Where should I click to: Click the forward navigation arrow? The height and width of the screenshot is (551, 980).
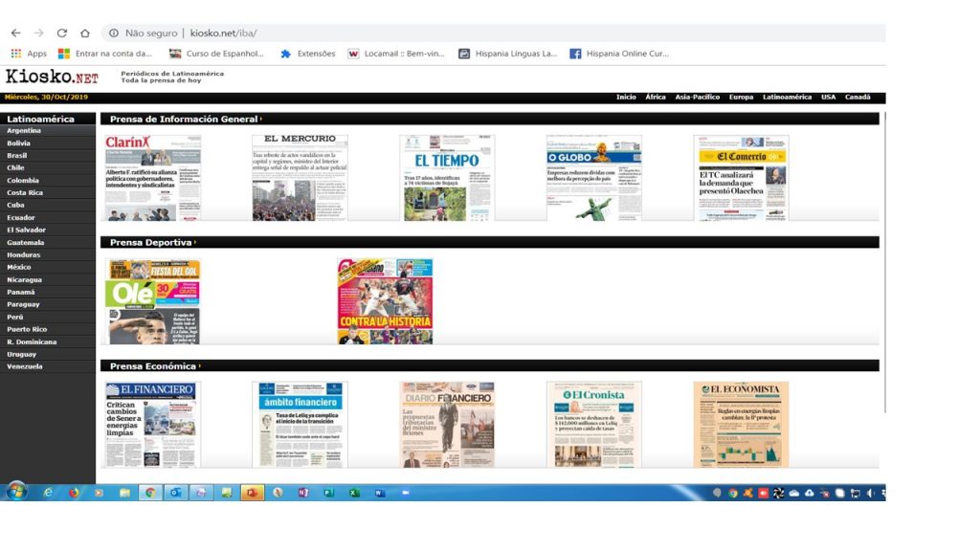(38, 33)
